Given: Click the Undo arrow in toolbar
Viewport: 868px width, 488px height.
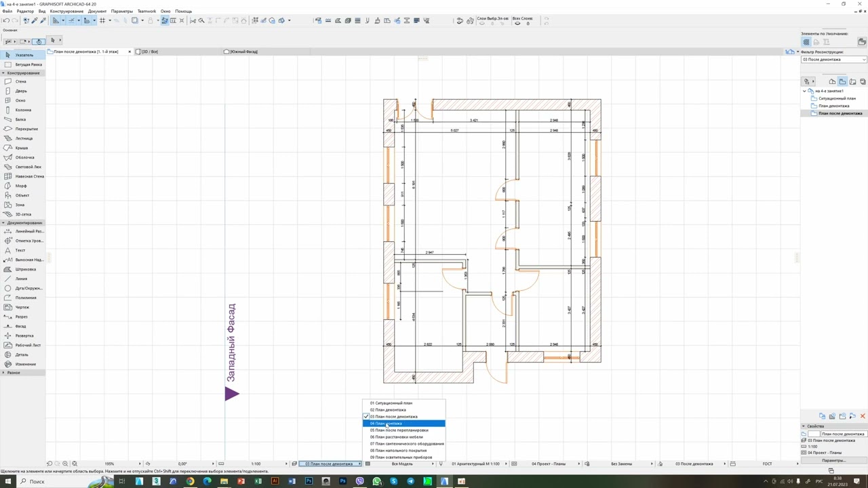Looking at the screenshot, I should (6, 20).
